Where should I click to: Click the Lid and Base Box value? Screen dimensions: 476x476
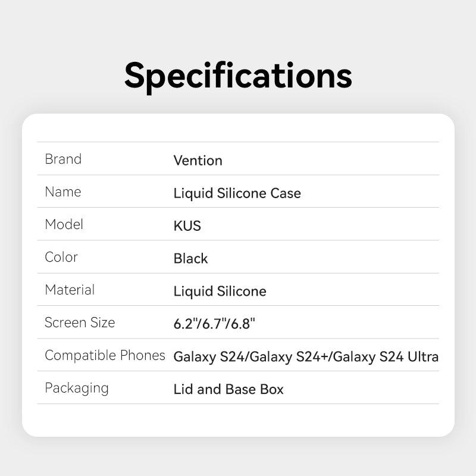click(228, 390)
